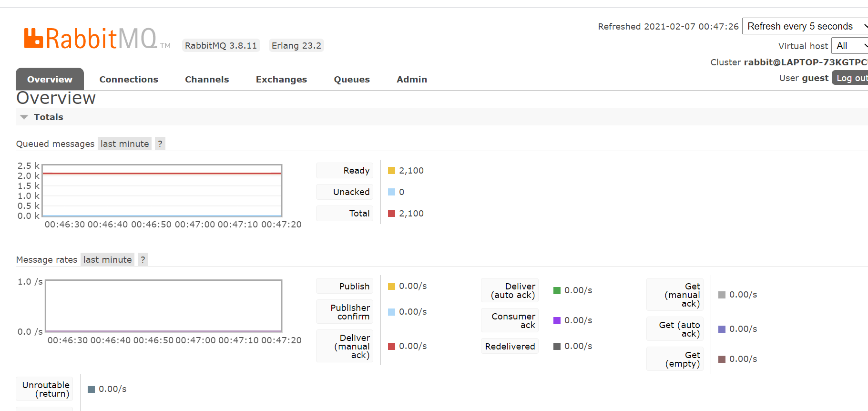868x411 pixels.
Task: Click the Publisher confirm color swatch
Action: (x=392, y=312)
